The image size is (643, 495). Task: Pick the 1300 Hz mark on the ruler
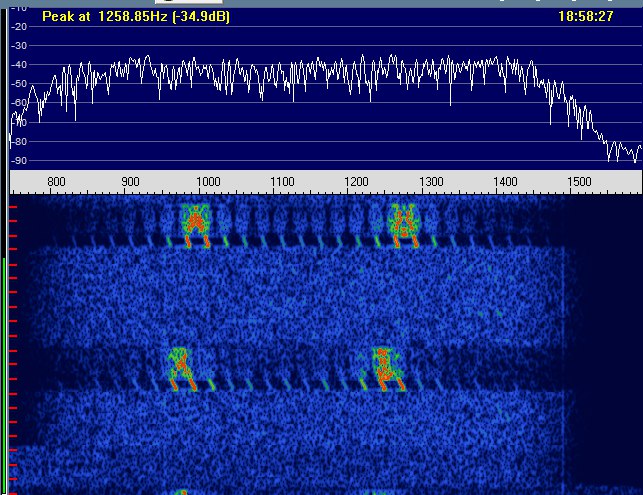point(431,181)
